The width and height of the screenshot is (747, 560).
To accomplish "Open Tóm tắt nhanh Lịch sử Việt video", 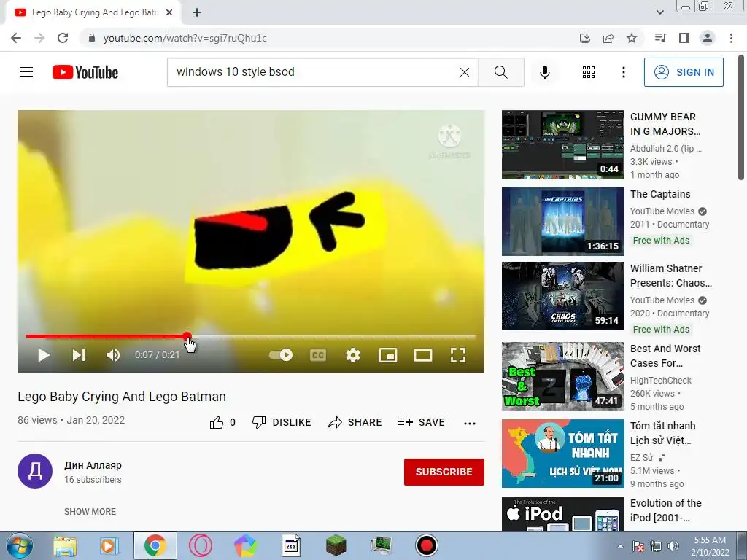I will pos(562,454).
